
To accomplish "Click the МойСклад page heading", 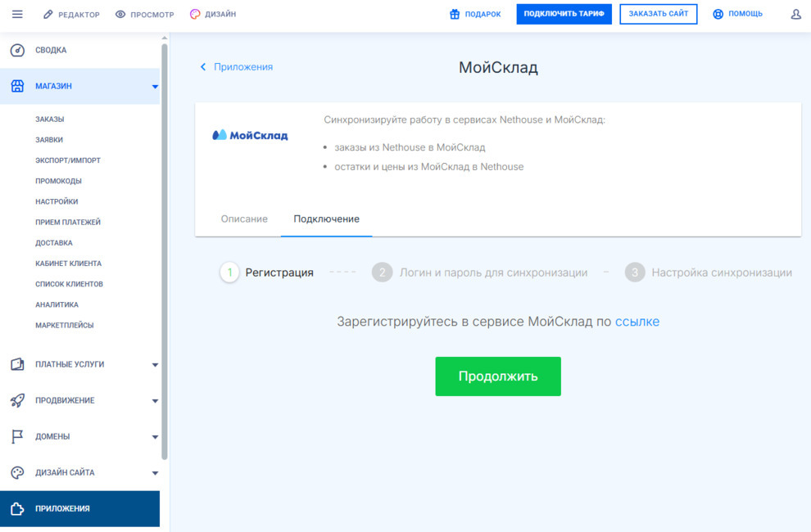I will [x=498, y=67].
